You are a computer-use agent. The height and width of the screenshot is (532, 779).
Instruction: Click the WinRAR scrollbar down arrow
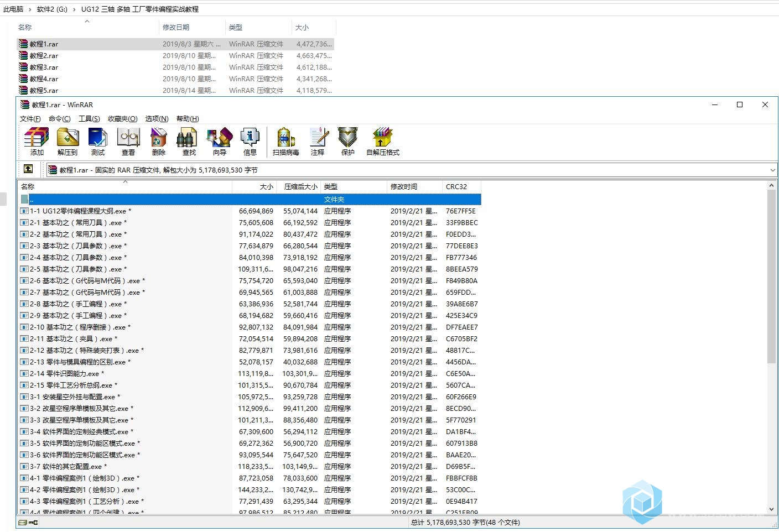pos(772,509)
